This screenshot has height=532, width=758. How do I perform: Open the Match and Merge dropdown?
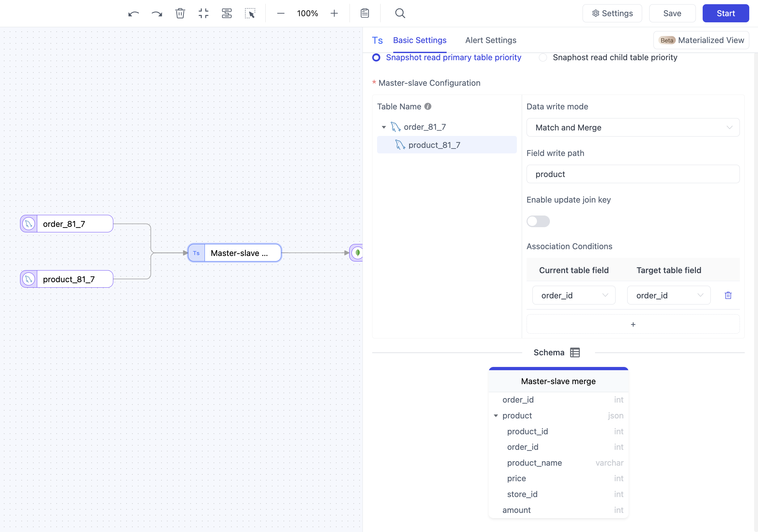coord(632,127)
